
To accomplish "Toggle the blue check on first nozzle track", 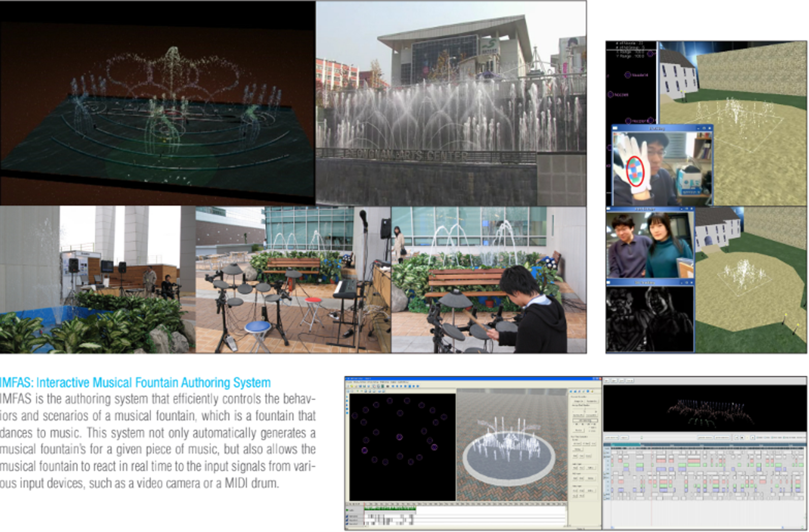I will pos(348,516).
